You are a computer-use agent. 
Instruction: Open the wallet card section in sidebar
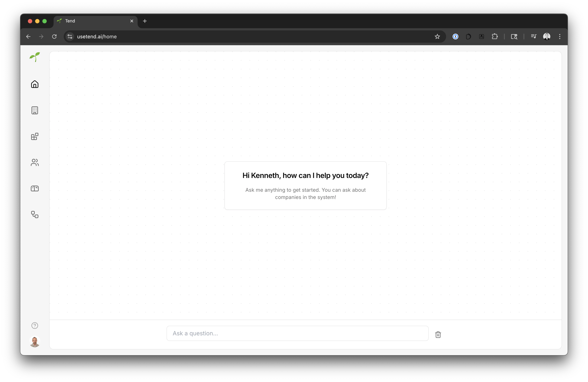coord(35,188)
